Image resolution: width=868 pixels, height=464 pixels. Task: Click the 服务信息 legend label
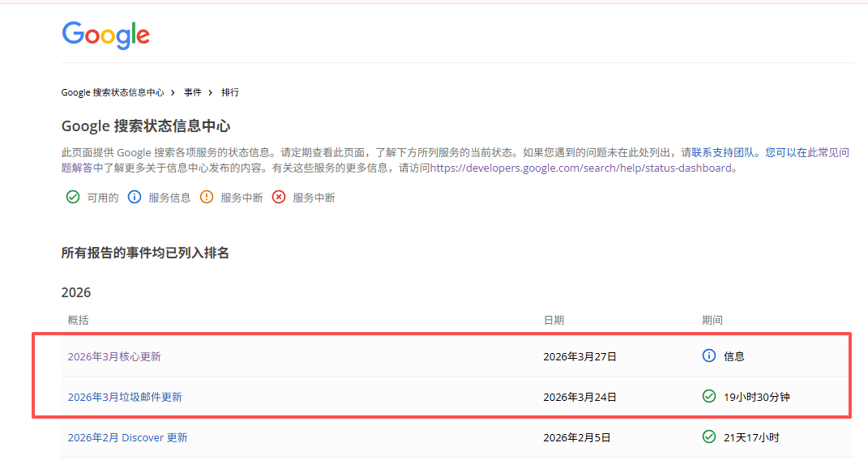tap(169, 198)
